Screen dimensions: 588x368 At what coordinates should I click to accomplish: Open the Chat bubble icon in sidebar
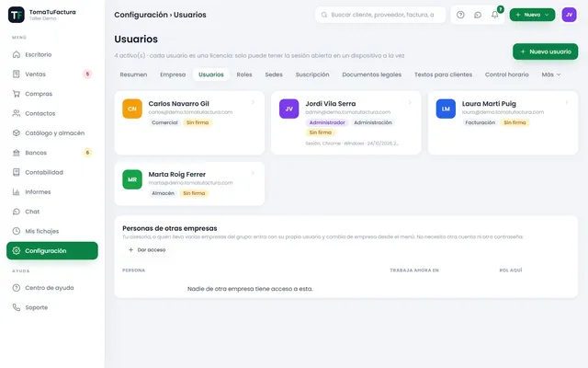coord(17,212)
